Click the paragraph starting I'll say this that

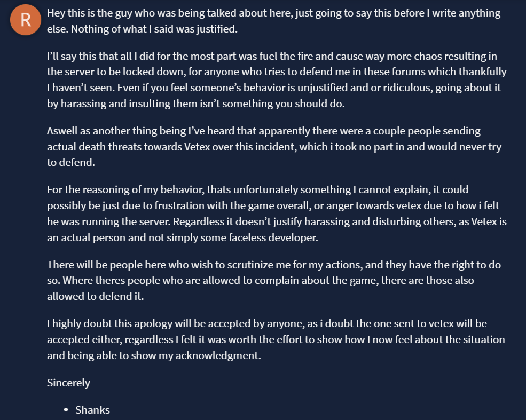click(x=277, y=80)
